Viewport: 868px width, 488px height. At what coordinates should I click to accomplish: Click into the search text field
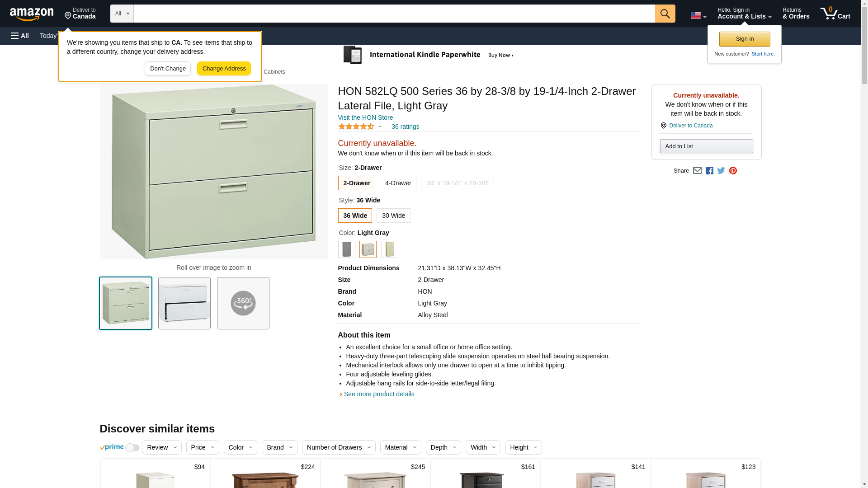394,14
